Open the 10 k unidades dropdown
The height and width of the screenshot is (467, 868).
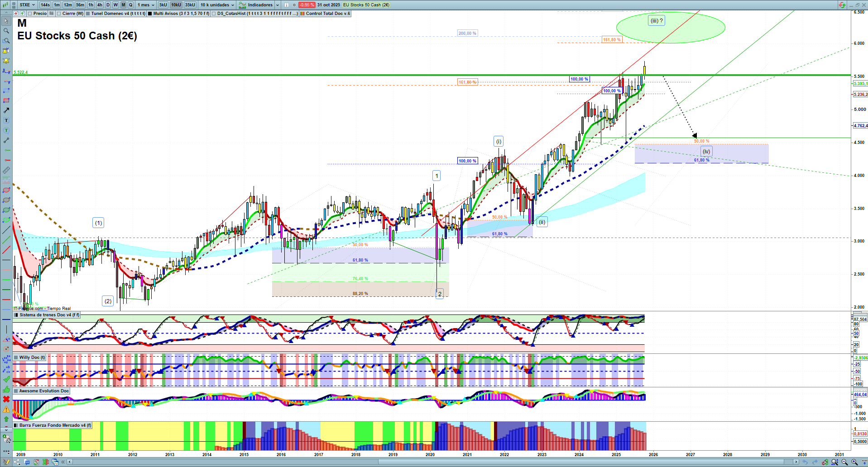tap(217, 5)
